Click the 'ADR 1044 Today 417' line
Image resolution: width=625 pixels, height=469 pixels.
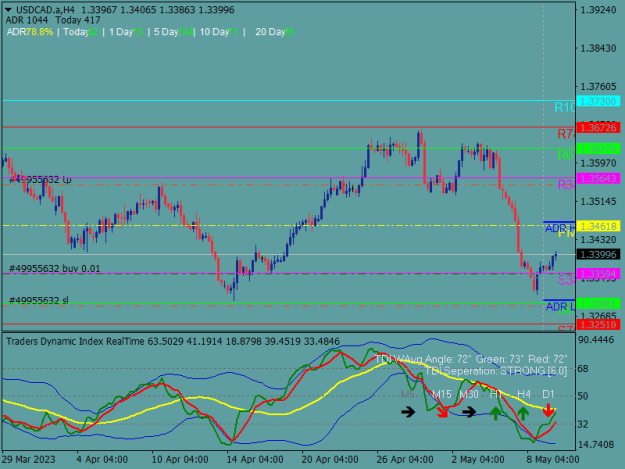(53, 20)
